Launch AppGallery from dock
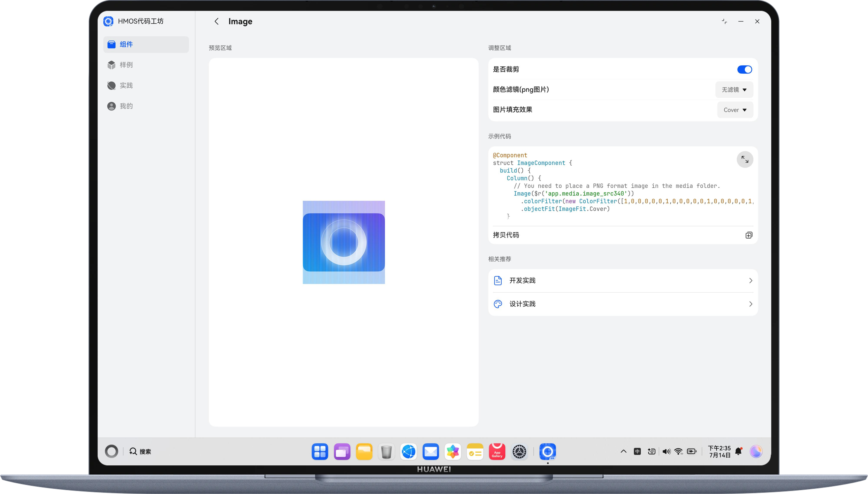This screenshot has height=494, width=868. click(x=497, y=452)
